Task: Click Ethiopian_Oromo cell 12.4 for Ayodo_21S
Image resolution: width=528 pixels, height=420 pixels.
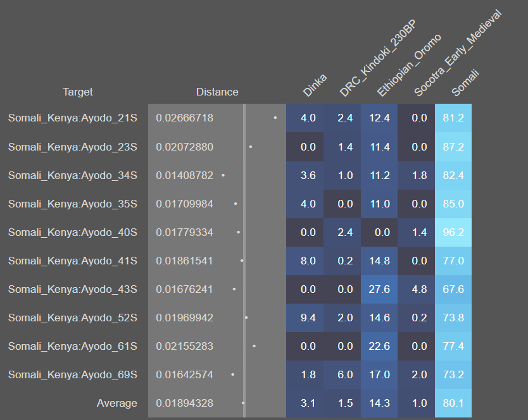Action: coord(379,118)
